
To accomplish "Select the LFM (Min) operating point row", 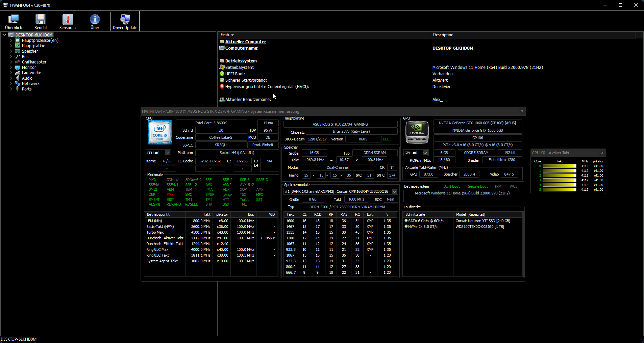I will tap(211, 221).
